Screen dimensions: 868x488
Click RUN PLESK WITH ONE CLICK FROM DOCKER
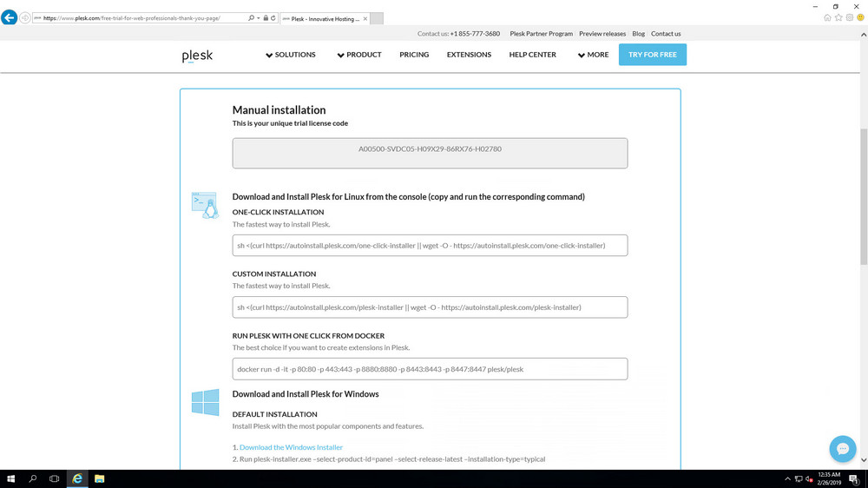point(308,336)
